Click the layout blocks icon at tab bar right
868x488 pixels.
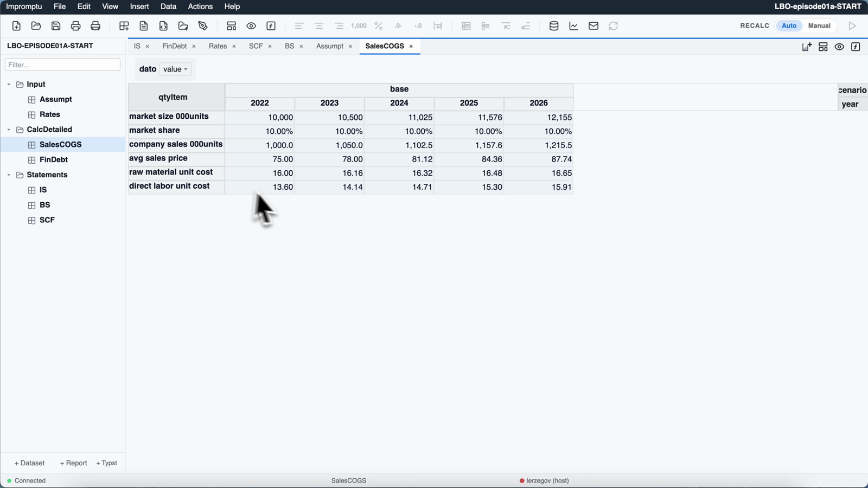coord(823,47)
